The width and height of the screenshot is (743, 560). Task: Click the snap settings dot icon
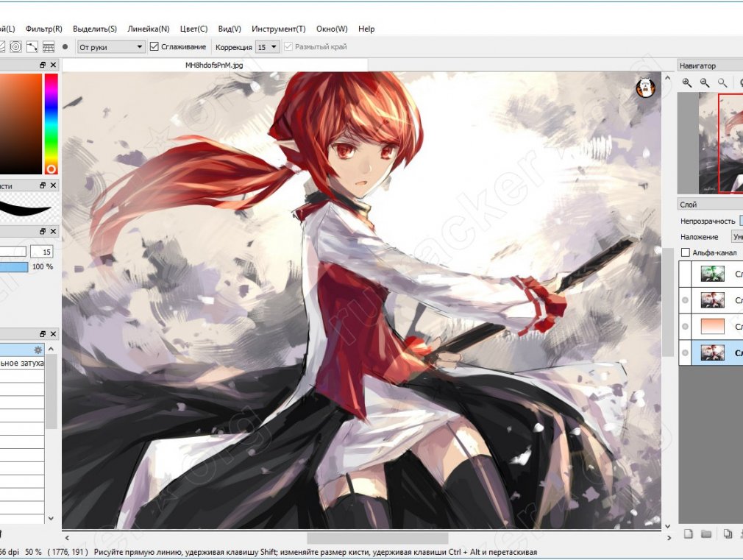pos(65,46)
